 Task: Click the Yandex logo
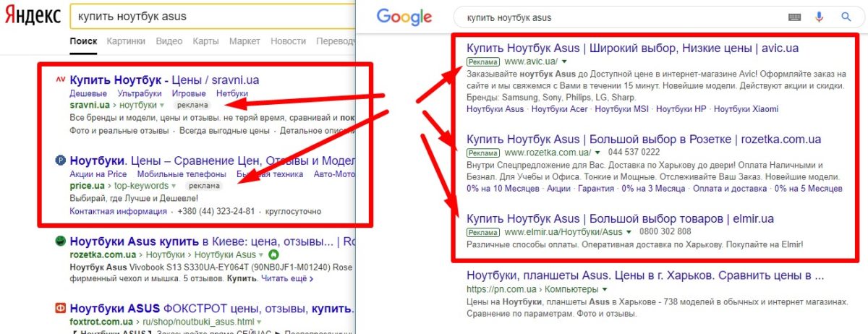(x=33, y=17)
